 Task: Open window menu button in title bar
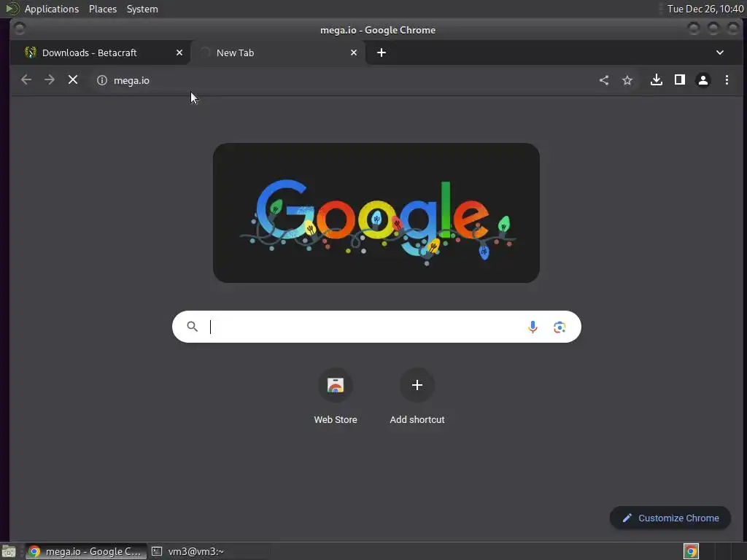click(x=20, y=29)
